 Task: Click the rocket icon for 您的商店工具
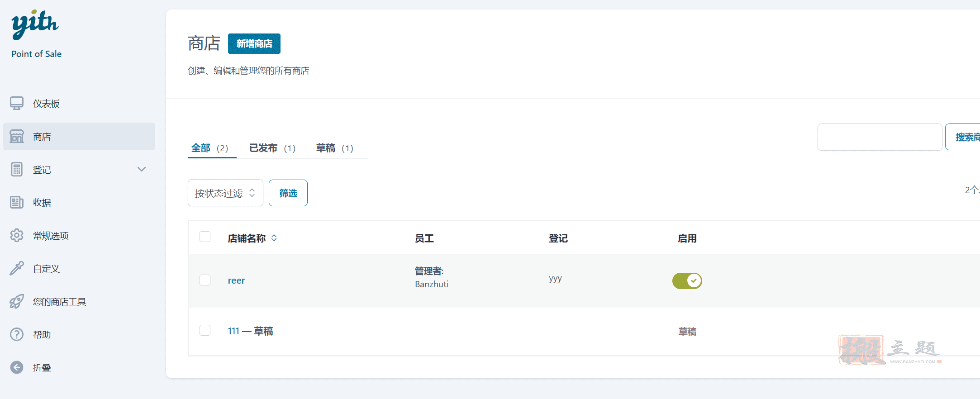pos(17,301)
